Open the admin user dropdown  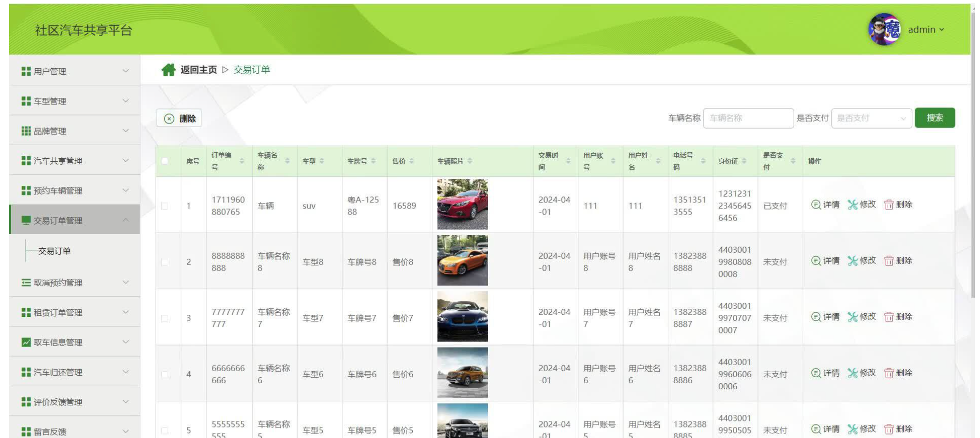click(926, 30)
